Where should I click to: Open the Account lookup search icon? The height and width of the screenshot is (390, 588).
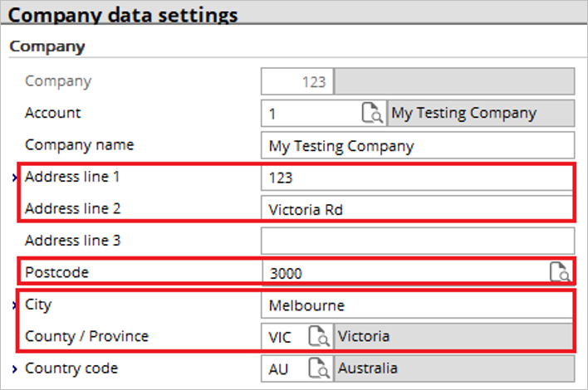[x=372, y=113]
